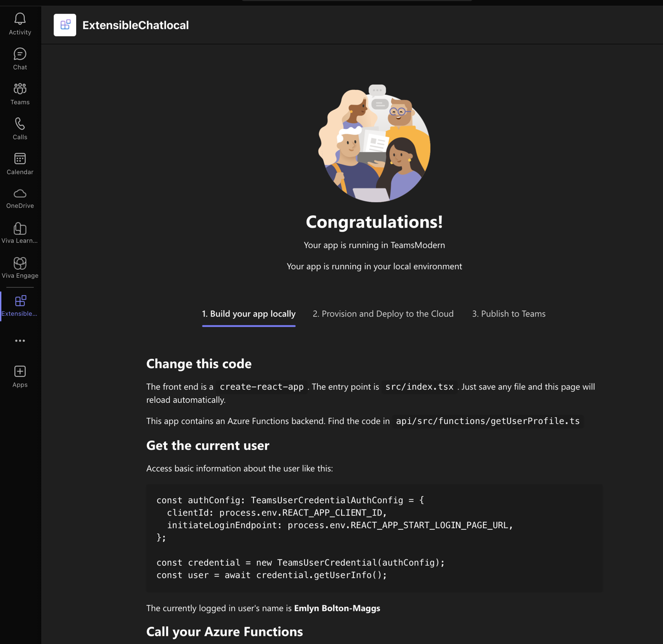Click the 'Change this code' heading
The image size is (663, 644).
click(x=199, y=364)
